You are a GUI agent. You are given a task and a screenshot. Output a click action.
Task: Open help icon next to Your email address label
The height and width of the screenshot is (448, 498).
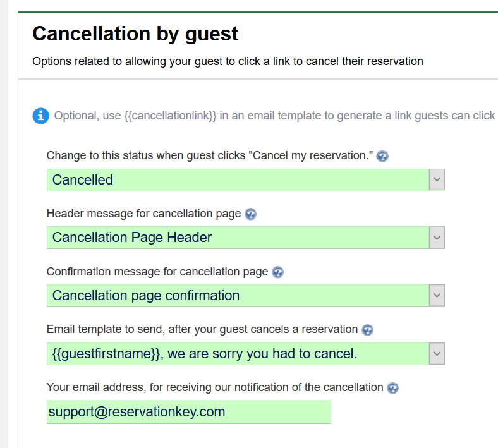(393, 388)
